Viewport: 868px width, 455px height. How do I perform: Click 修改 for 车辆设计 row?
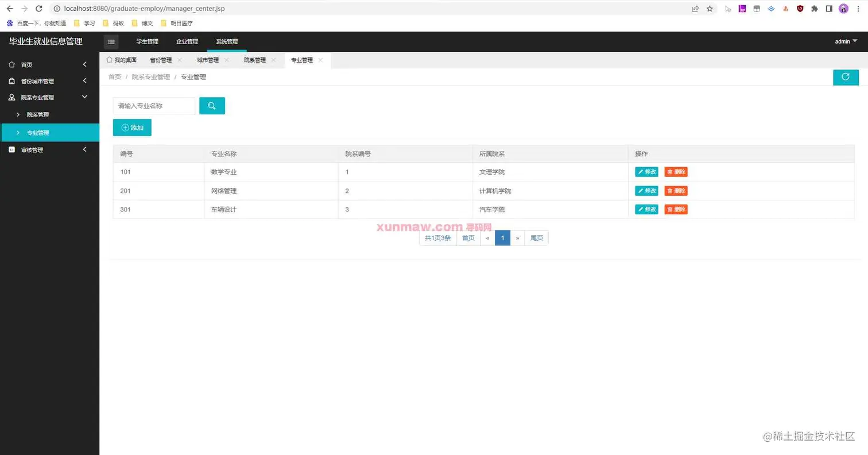tap(646, 209)
